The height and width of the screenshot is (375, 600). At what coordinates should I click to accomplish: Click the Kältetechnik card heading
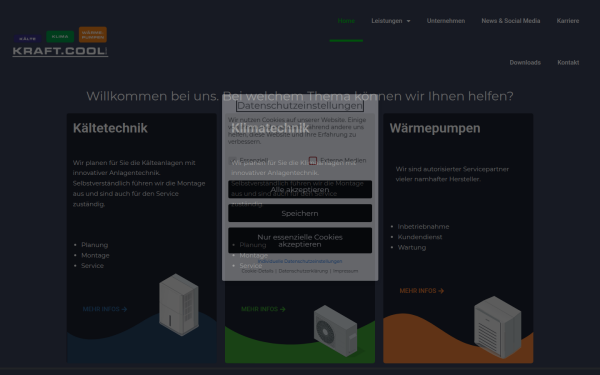click(110, 128)
